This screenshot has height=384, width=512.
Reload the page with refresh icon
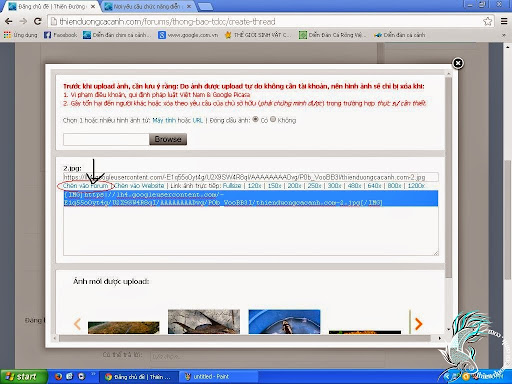(38, 22)
